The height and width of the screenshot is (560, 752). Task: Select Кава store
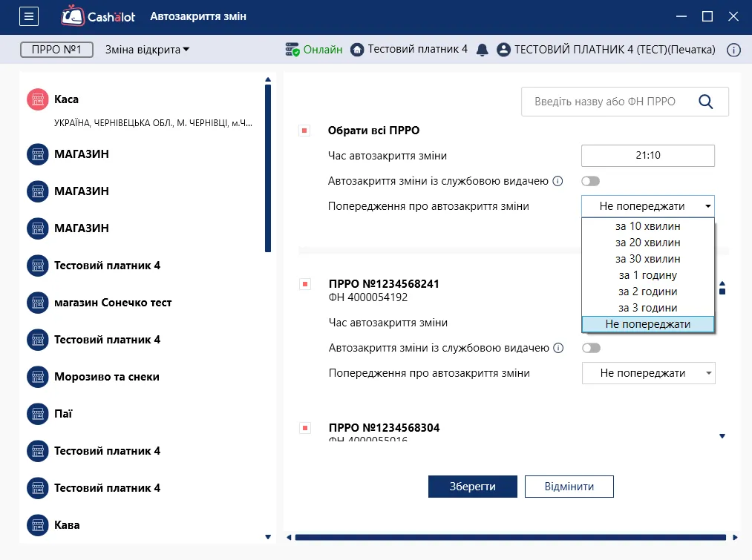67,525
